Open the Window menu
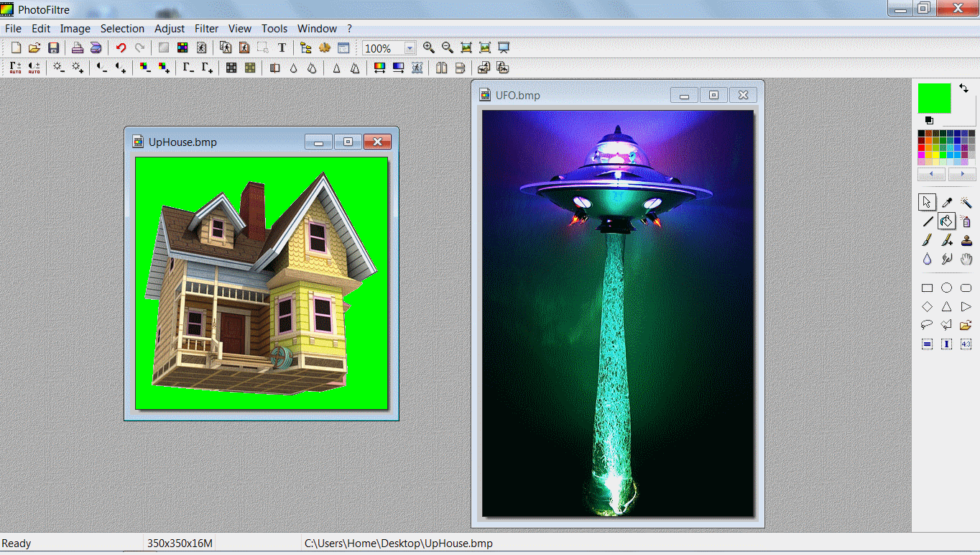The width and height of the screenshot is (980, 555). [x=317, y=29]
